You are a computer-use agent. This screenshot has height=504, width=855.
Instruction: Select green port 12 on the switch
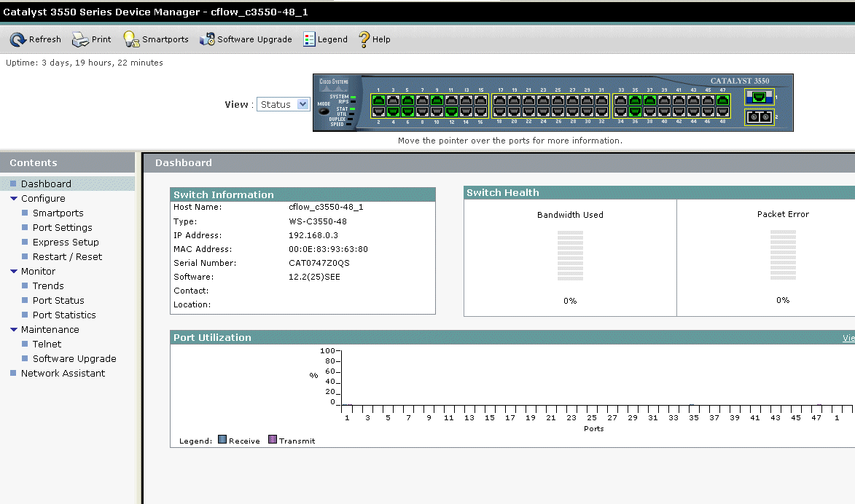pos(451,111)
